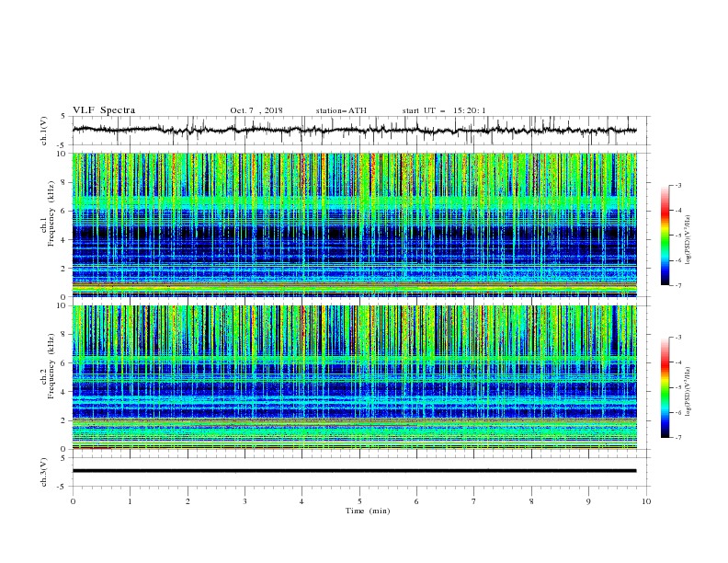The width and height of the screenshot is (728, 563).
Task: Select the date "Oct. 7 , 2018"
Action: [x=256, y=110]
